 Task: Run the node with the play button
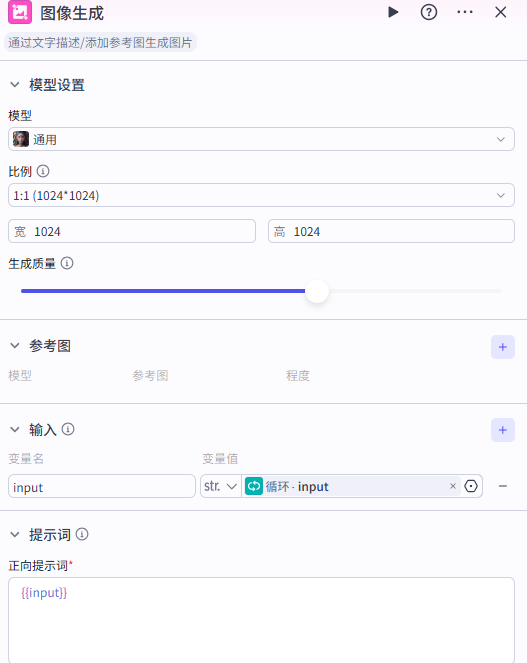tap(393, 12)
